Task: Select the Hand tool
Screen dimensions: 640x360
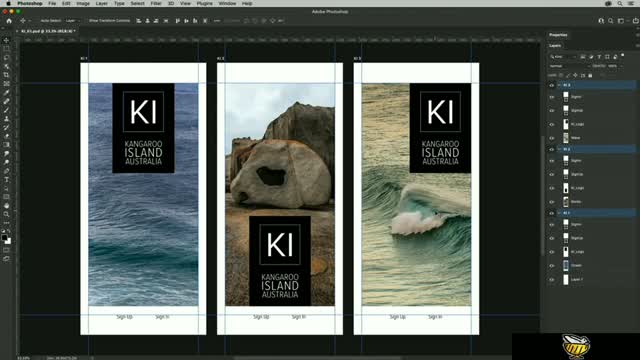Action: point(6,206)
